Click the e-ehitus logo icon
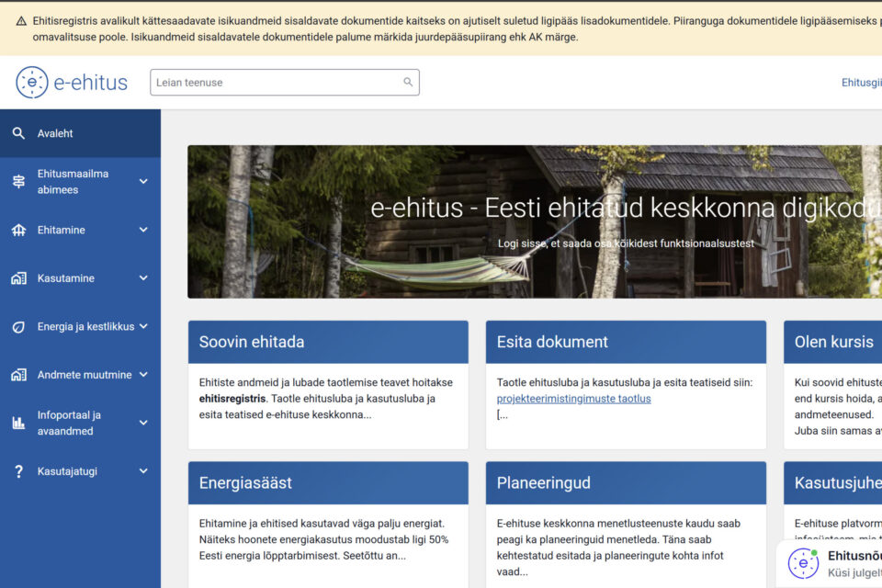Viewport: 882px width, 588px height. coord(32,82)
